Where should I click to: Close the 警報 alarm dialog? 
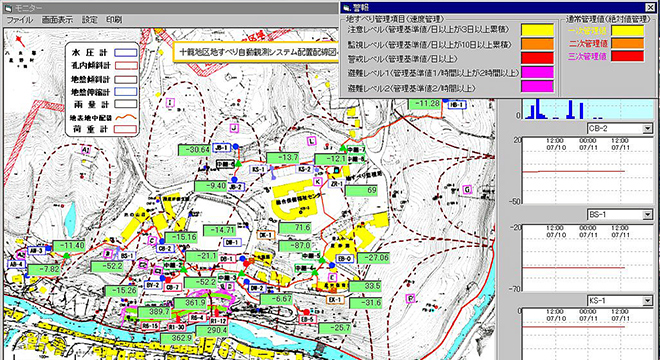click(x=649, y=7)
